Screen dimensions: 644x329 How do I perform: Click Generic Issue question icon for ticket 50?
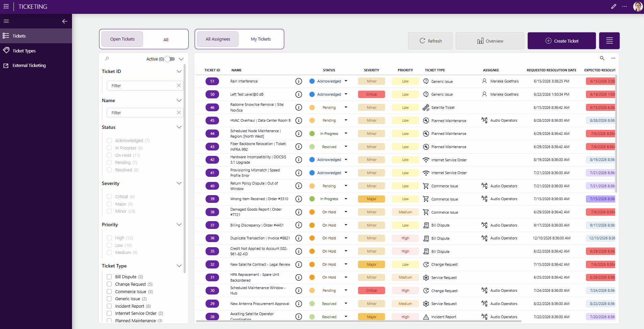[x=426, y=94]
